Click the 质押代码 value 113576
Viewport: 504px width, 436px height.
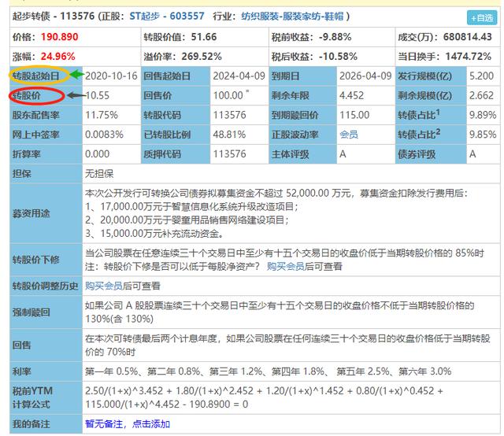coord(229,154)
